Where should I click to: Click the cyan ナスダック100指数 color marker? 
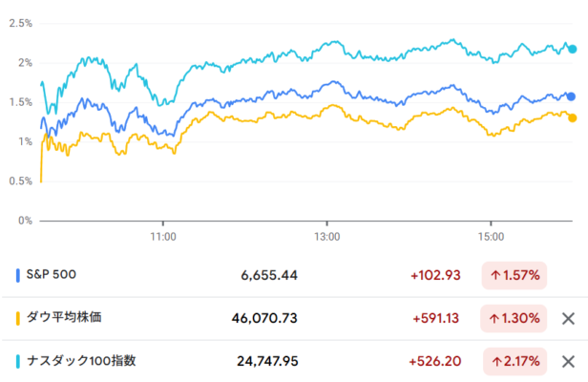tap(19, 361)
